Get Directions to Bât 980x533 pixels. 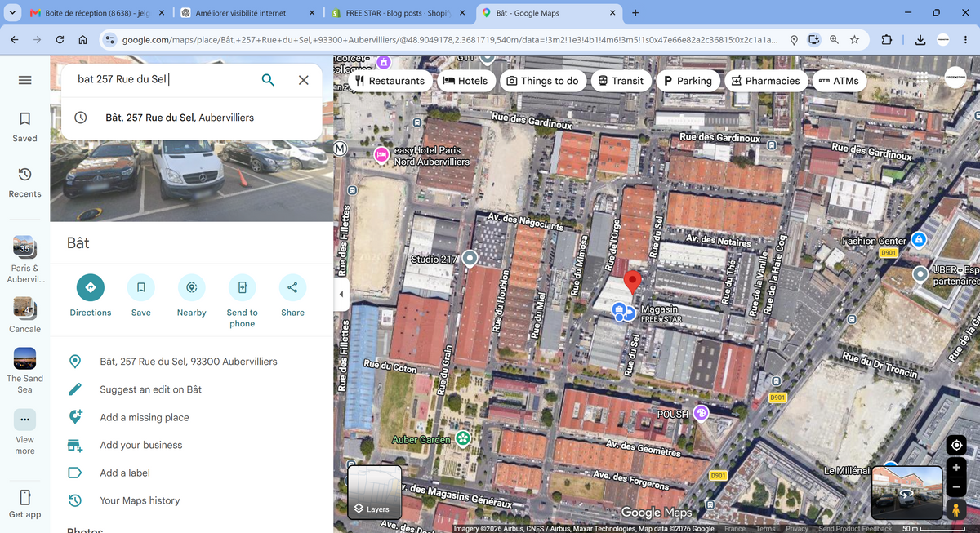click(90, 295)
